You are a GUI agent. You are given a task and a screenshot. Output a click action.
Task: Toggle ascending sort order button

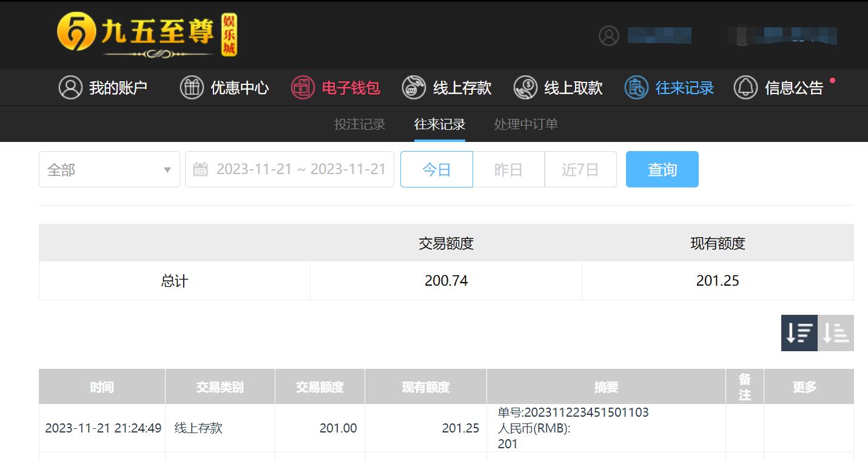[836, 333]
